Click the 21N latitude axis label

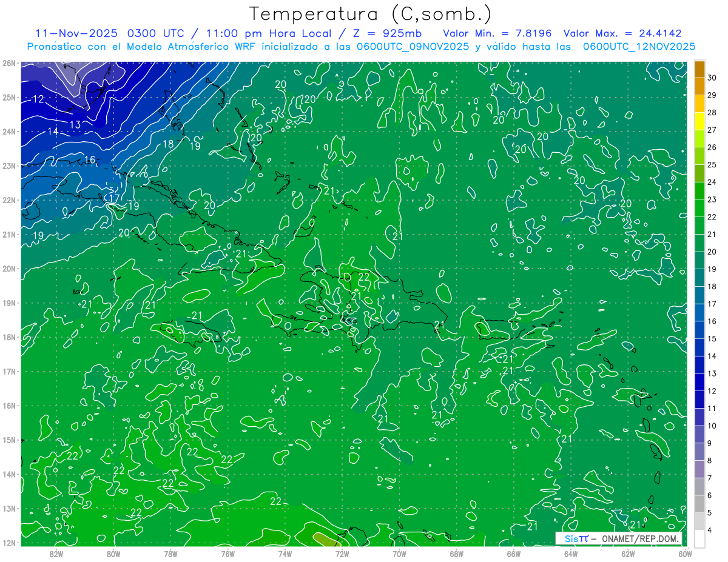click(x=8, y=234)
